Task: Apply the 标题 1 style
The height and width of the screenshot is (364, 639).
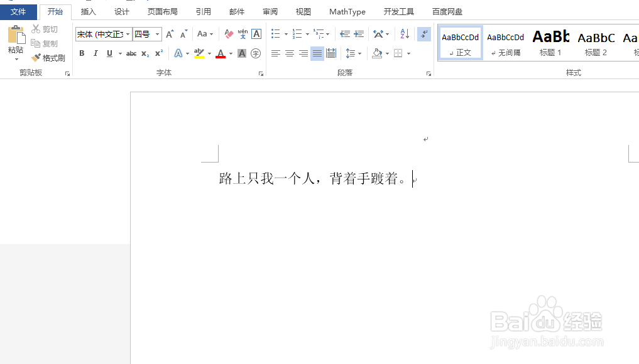Action: pyautogui.click(x=550, y=43)
